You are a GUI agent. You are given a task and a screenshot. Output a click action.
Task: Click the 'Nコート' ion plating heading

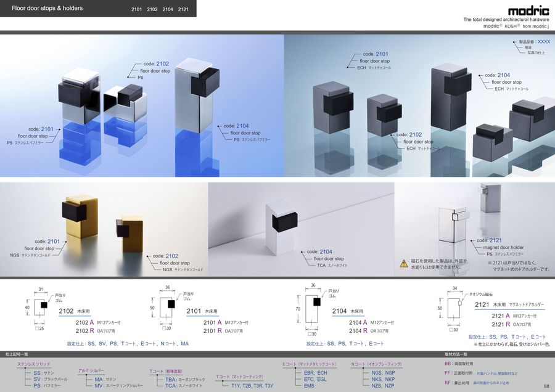pos(376,364)
